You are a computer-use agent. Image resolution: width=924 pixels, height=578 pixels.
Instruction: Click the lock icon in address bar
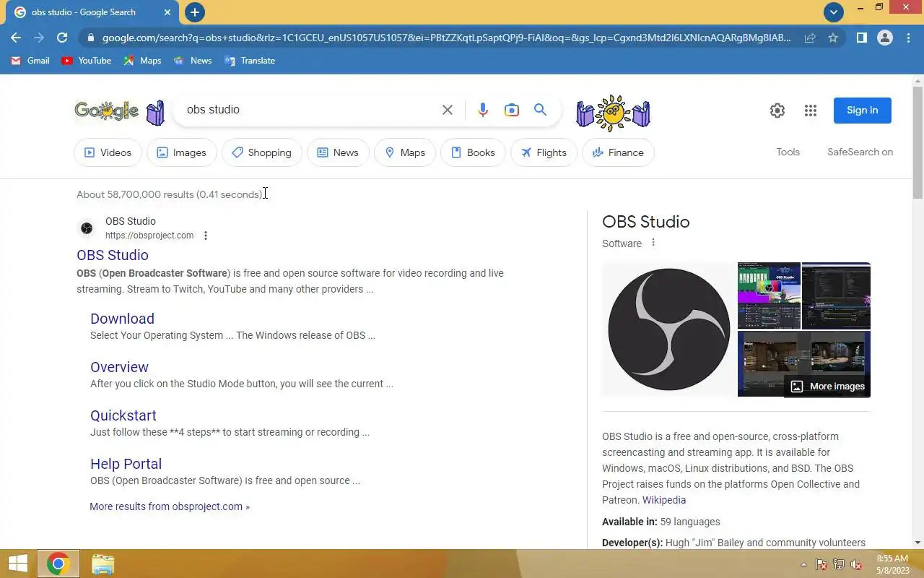click(x=90, y=38)
